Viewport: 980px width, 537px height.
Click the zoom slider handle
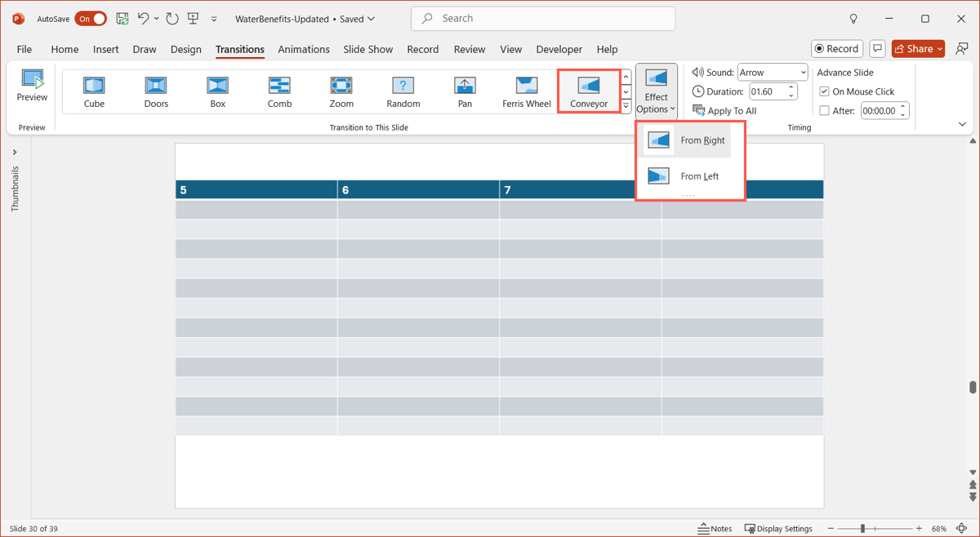(x=862, y=529)
